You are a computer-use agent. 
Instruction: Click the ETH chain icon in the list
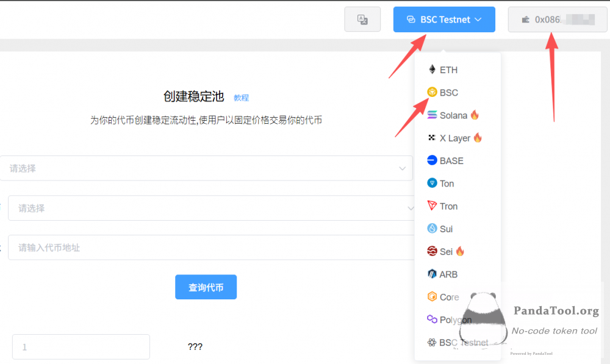[x=432, y=70]
